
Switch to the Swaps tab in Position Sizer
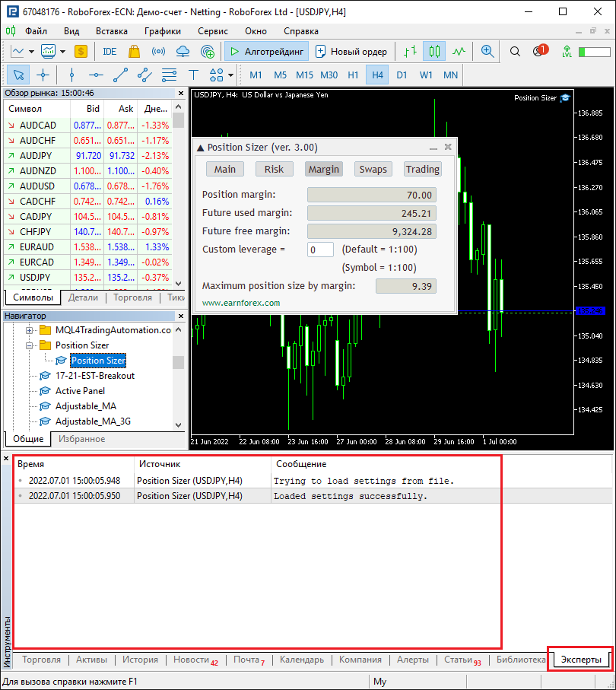pos(373,169)
